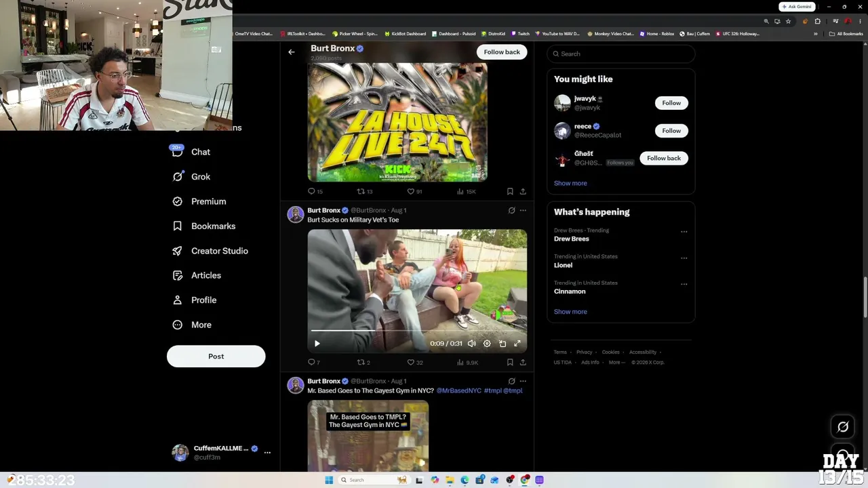Viewport: 868px width, 488px height.
Task: Open video settings gear
Action: [487, 344]
